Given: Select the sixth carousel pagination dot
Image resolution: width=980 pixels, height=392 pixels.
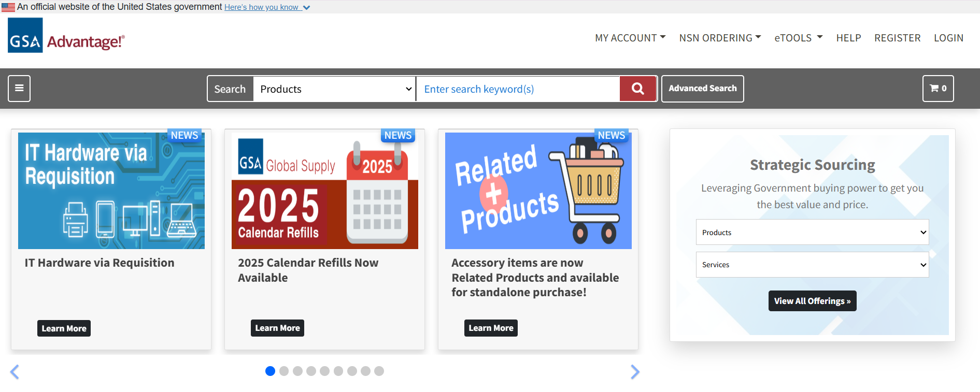Looking at the screenshot, I should coord(338,371).
